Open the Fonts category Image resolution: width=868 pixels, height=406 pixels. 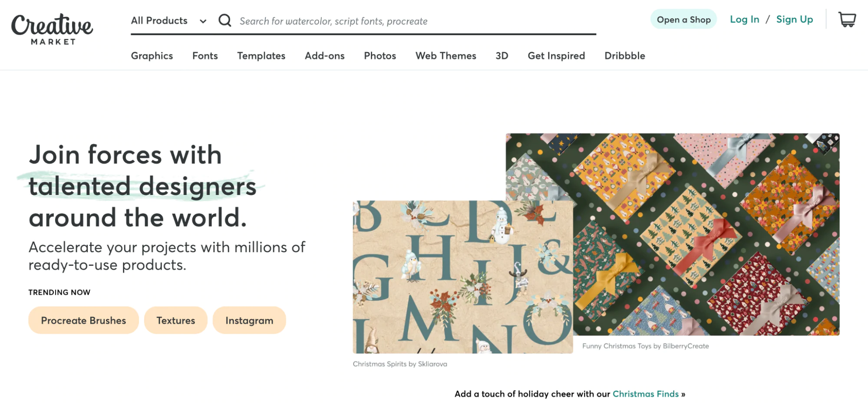(x=205, y=56)
